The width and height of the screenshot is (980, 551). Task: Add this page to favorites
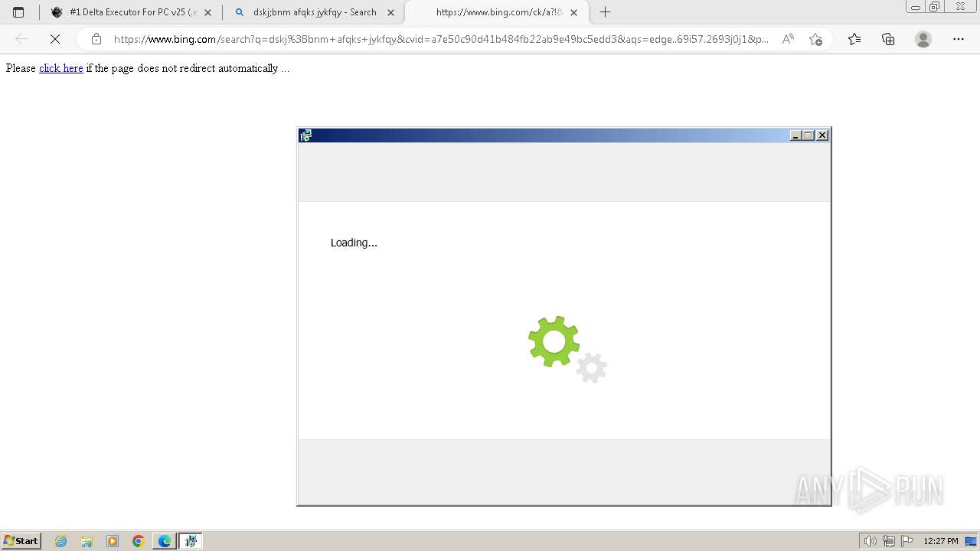point(815,39)
